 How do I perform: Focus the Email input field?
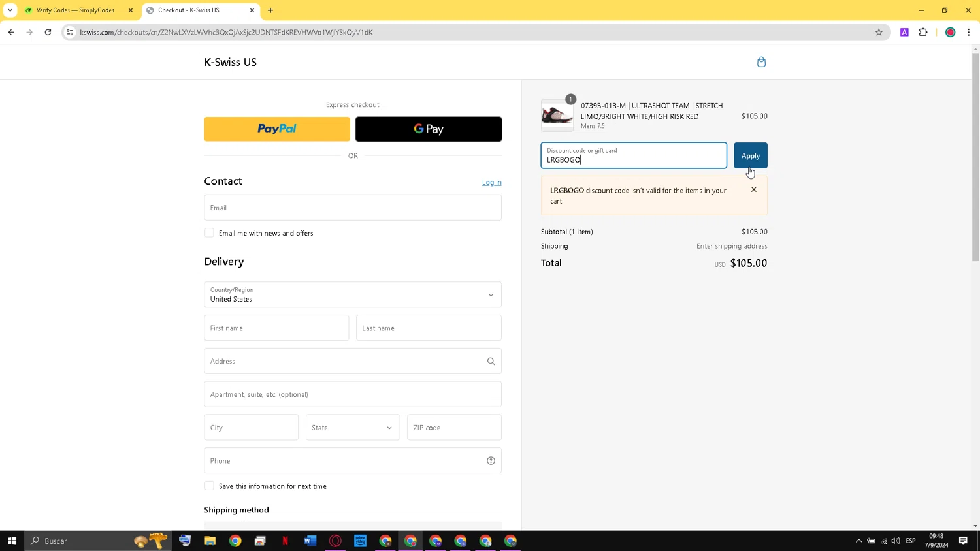pyautogui.click(x=353, y=208)
